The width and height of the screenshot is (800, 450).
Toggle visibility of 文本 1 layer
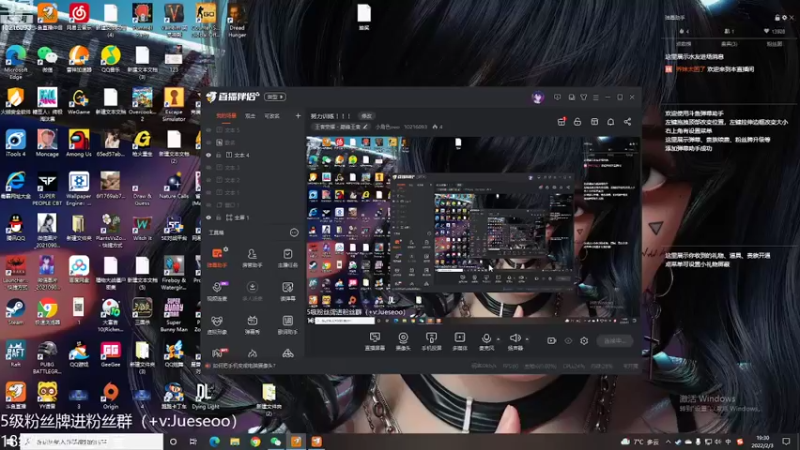click(x=208, y=192)
